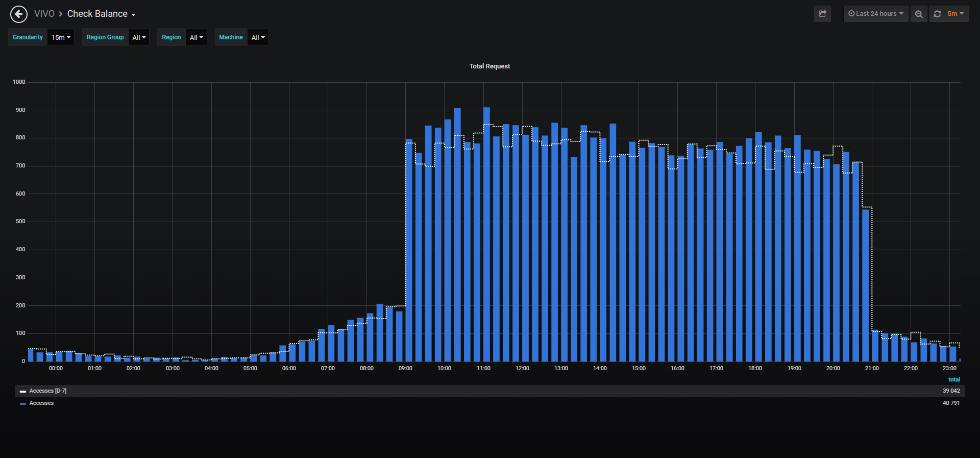Click the 100 y-axis label

20,333
